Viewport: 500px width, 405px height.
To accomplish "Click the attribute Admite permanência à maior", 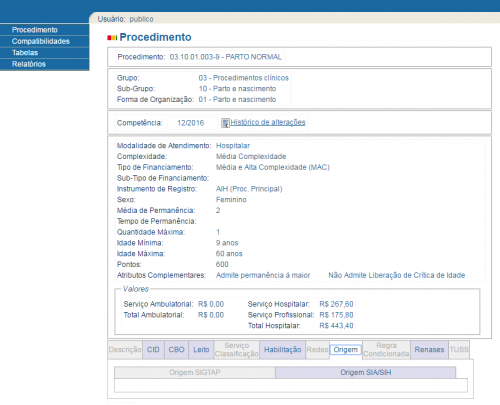I will [263, 275].
